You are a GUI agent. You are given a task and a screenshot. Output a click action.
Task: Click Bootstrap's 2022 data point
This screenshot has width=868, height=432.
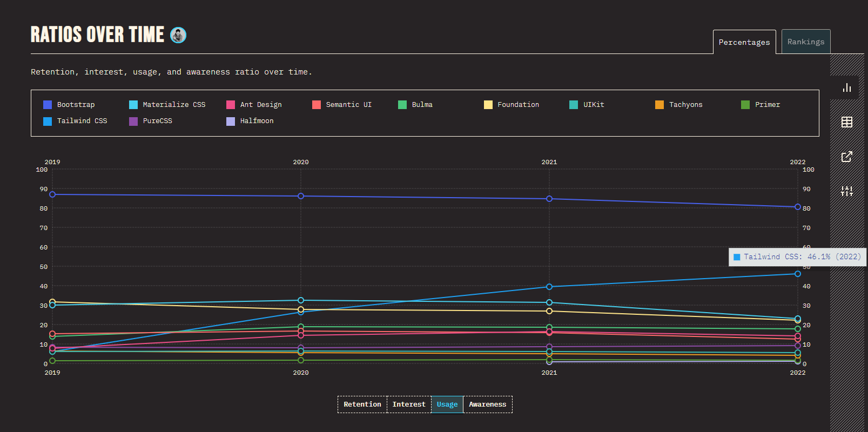798,207
